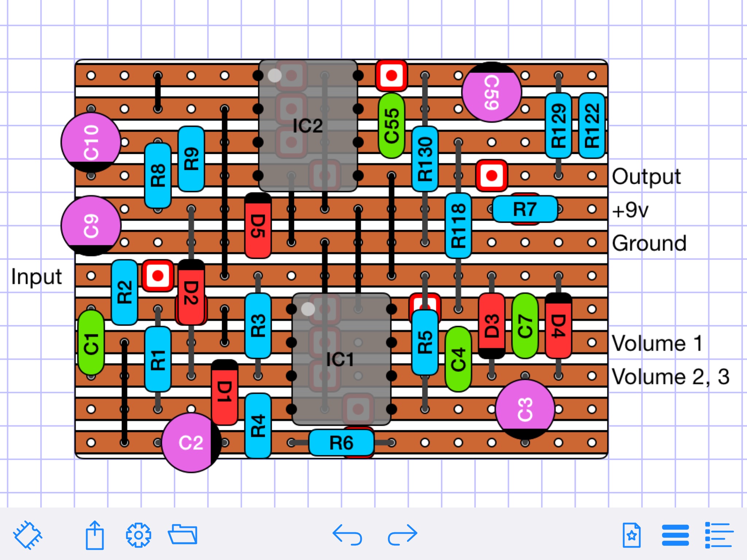Select capacitor C2
This screenshot has width=747, height=560.
coord(191,443)
